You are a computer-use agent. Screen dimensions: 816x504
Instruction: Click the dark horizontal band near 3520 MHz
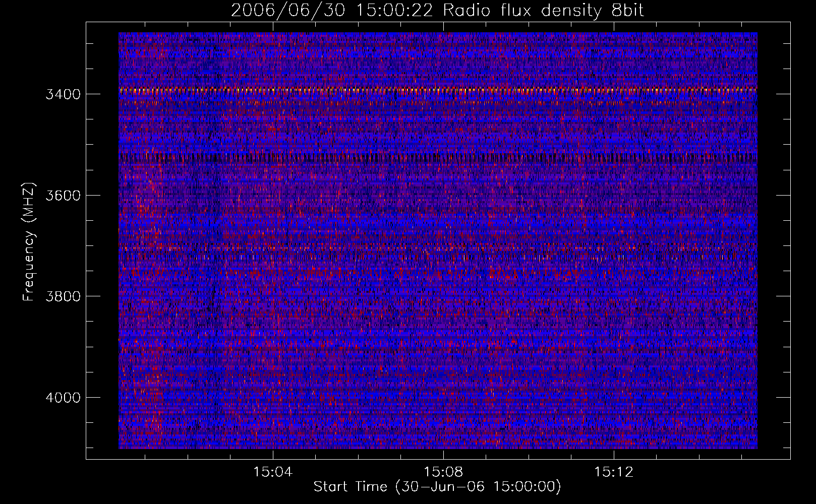(x=438, y=158)
